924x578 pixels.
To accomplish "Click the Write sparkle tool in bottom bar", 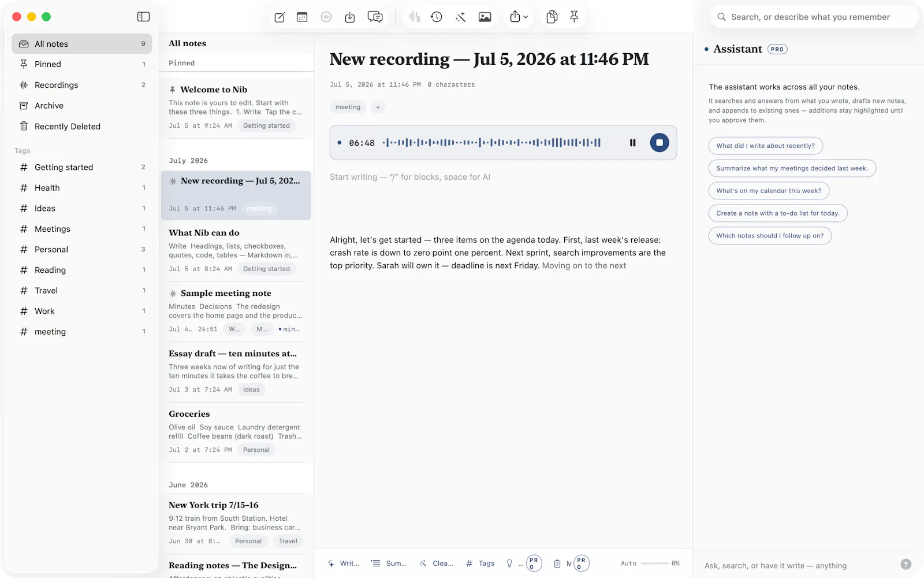I will point(344,564).
